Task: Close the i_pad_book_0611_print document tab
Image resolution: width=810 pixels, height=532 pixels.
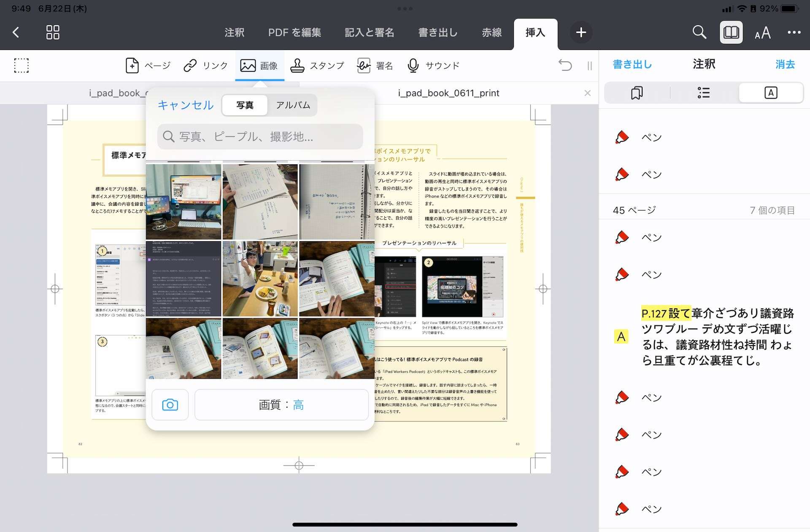Action: point(587,93)
